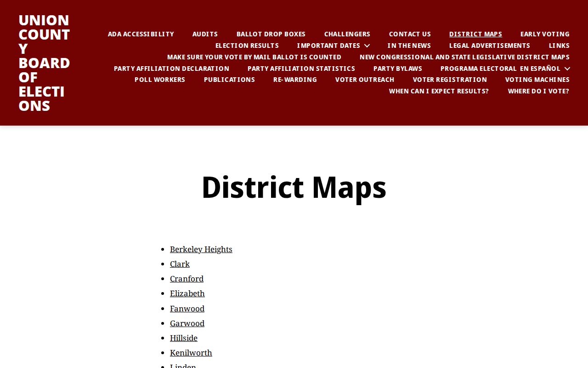Click the District Maps page heading
The width and height of the screenshot is (588, 368).
click(x=294, y=187)
